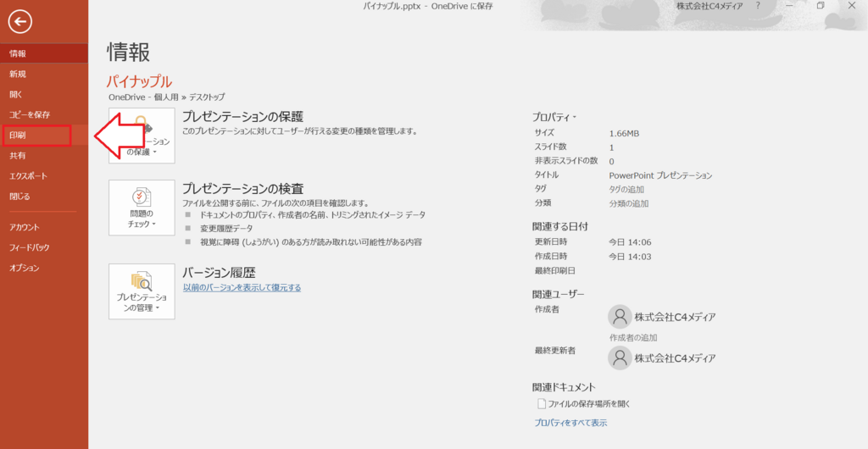Select 新規 in the sidebar
The width and height of the screenshot is (868, 449).
pos(44,74)
